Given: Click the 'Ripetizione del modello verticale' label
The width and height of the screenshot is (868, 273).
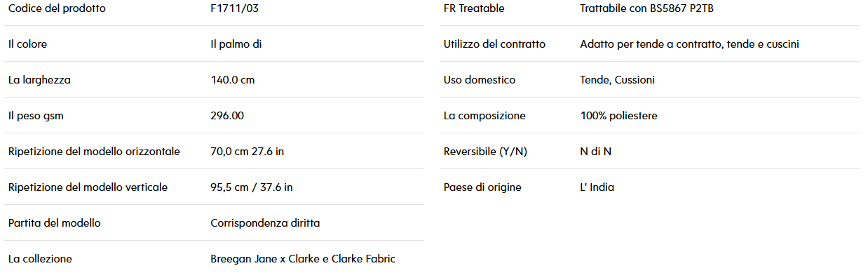Looking at the screenshot, I should 88,187.
